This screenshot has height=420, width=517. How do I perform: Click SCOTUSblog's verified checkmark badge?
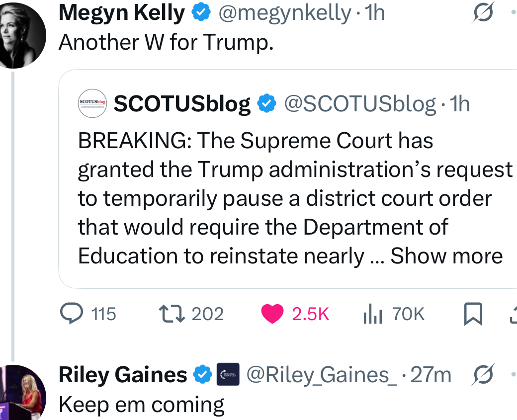click(266, 104)
